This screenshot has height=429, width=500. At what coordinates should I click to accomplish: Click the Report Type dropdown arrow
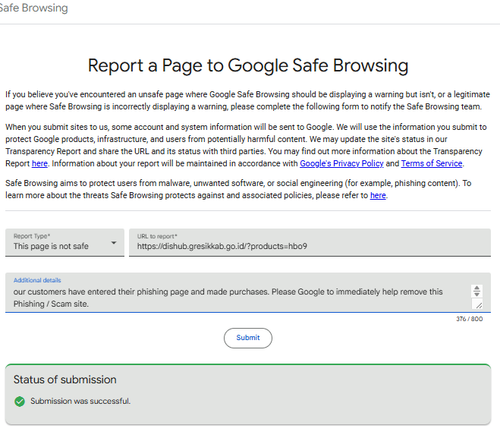coord(114,243)
